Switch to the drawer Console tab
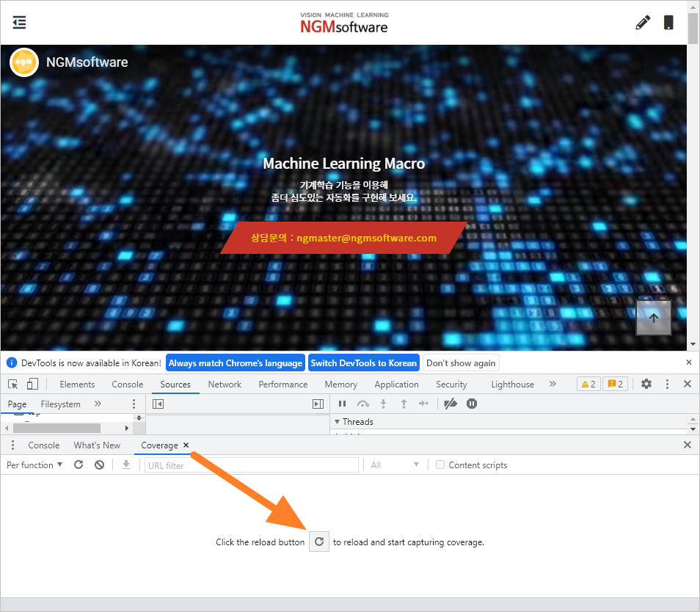 click(x=44, y=445)
